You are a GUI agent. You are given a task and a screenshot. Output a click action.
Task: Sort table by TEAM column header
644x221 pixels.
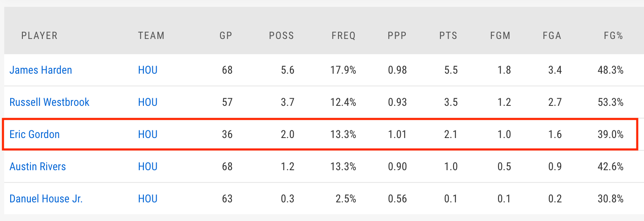pos(151,36)
